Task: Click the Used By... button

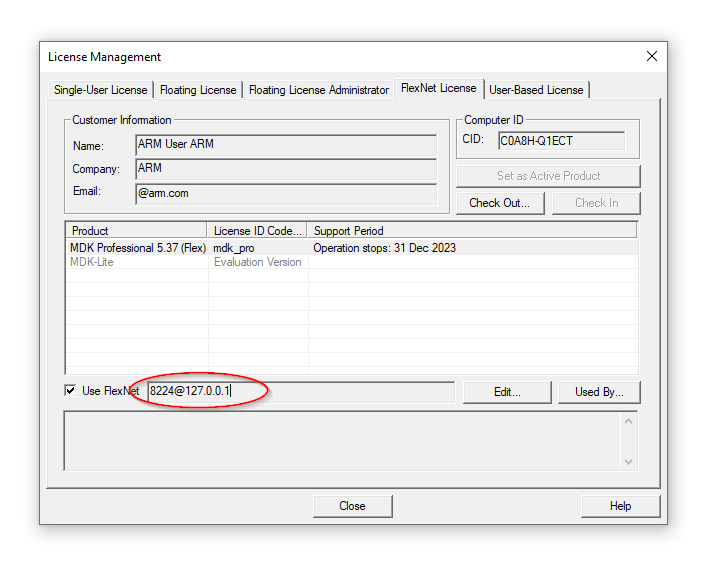Action: 599,392
